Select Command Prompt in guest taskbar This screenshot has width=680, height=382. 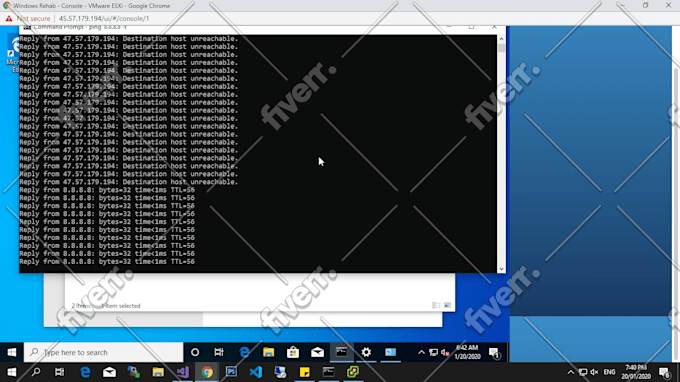(x=342, y=352)
